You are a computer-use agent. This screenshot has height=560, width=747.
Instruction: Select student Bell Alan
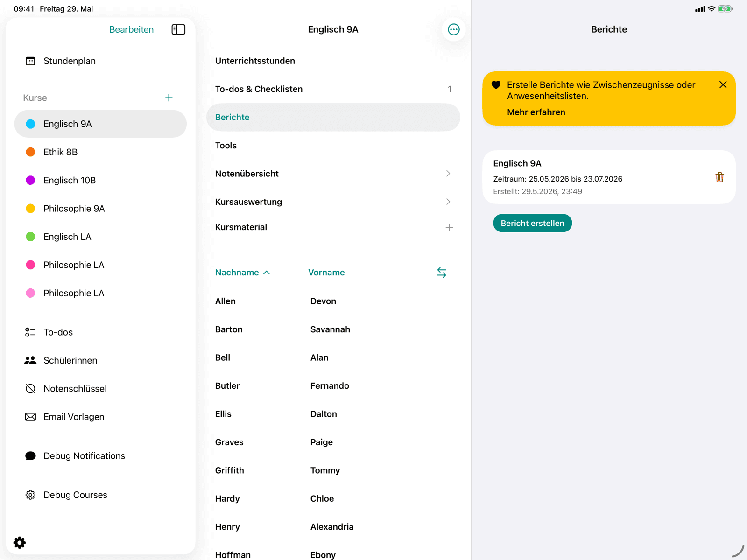[x=333, y=358]
